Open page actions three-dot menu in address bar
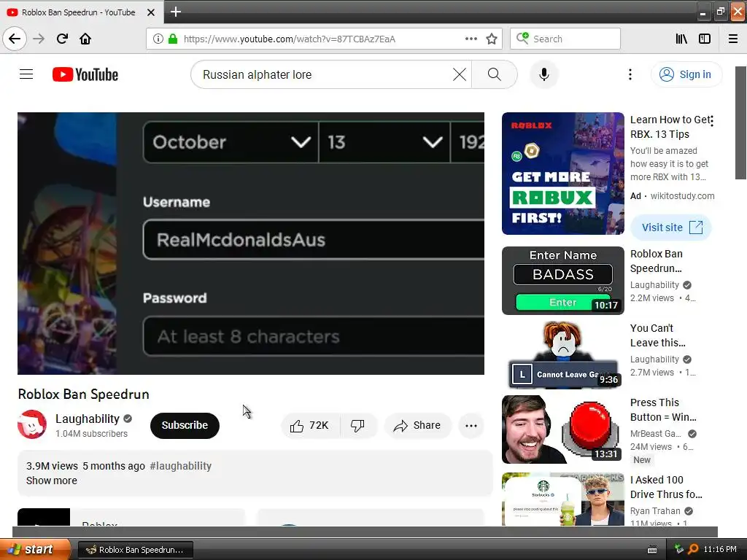747x560 pixels. click(x=471, y=39)
